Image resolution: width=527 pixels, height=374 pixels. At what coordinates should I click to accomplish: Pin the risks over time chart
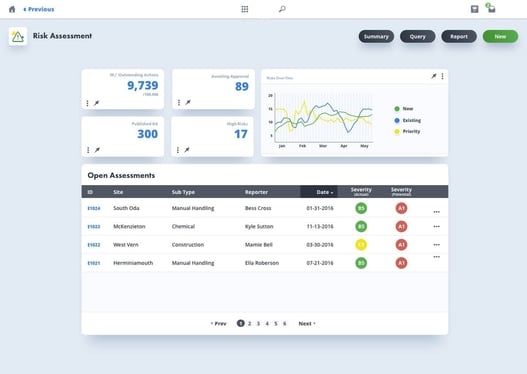point(434,76)
